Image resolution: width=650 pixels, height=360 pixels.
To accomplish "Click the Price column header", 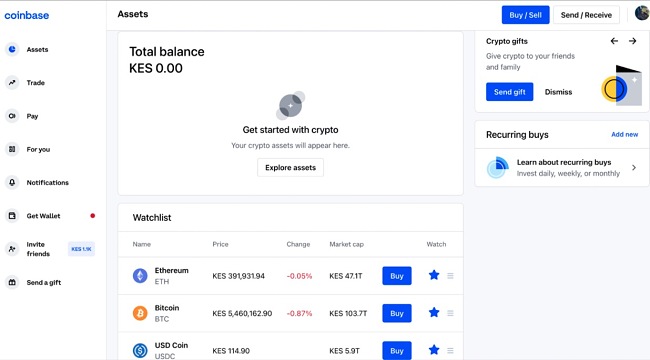I will tap(221, 244).
